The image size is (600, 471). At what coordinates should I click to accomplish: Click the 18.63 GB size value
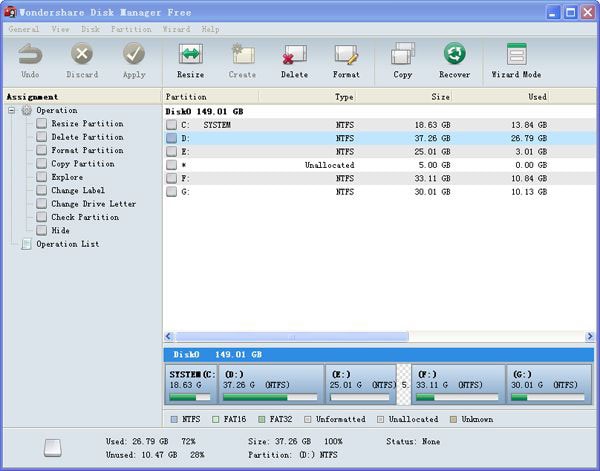(432, 125)
